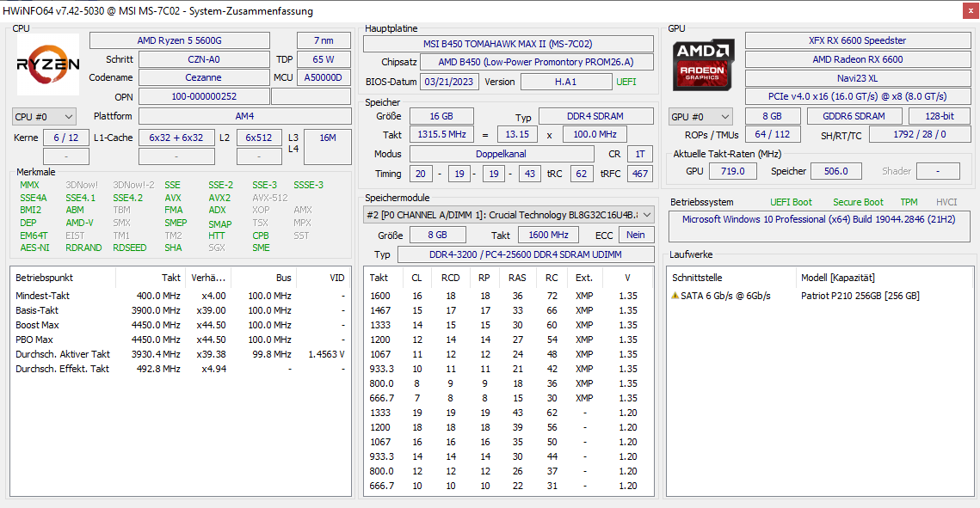The width and height of the screenshot is (980, 508).
Task: Click the PCIe v4.0 x16 link field
Action: coord(858,97)
